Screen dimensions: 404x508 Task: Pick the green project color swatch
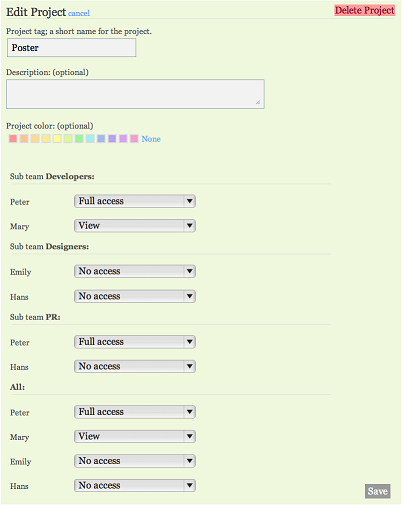click(79, 139)
